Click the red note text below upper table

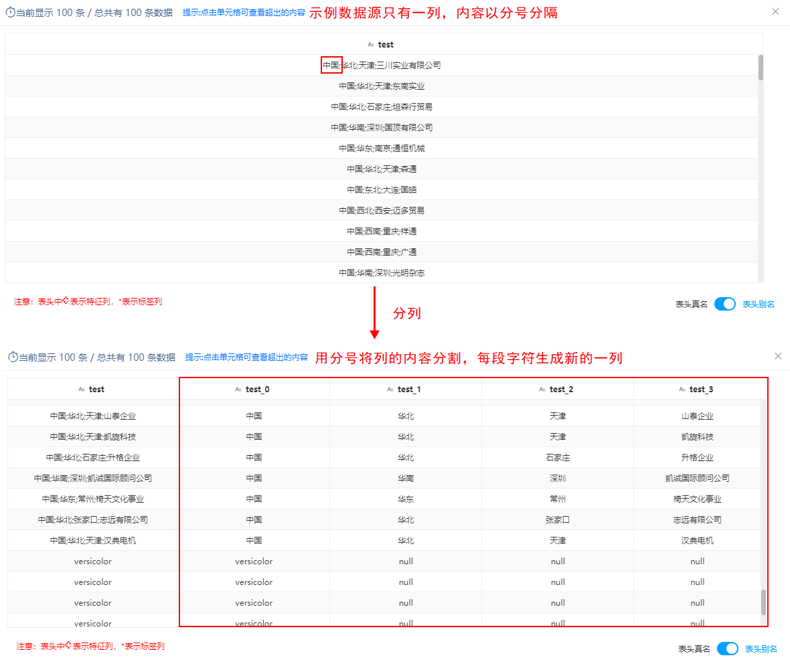88,301
